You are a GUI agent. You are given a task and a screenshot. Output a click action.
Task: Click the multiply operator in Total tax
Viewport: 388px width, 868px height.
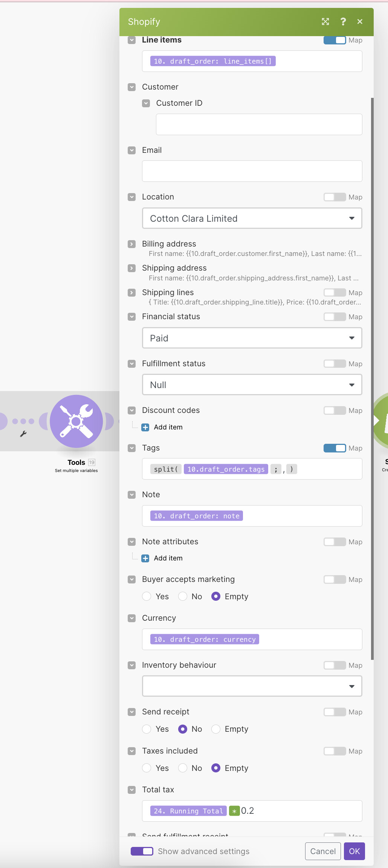click(x=234, y=811)
